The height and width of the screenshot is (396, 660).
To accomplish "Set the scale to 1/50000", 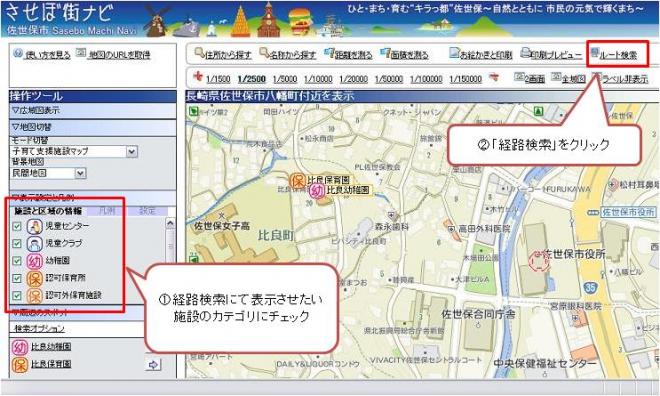I will point(389,79).
